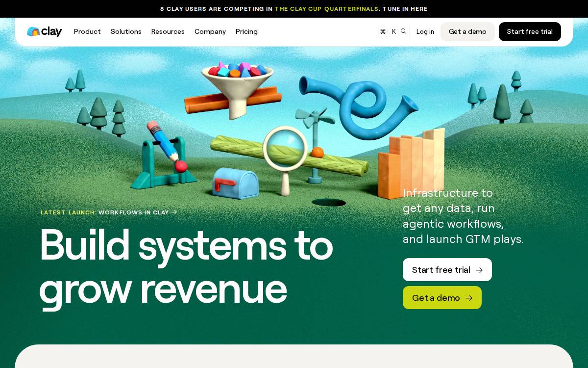Click the Infrastructure to get any data paragraph
The height and width of the screenshot is (368, 588).
(463, 216)
